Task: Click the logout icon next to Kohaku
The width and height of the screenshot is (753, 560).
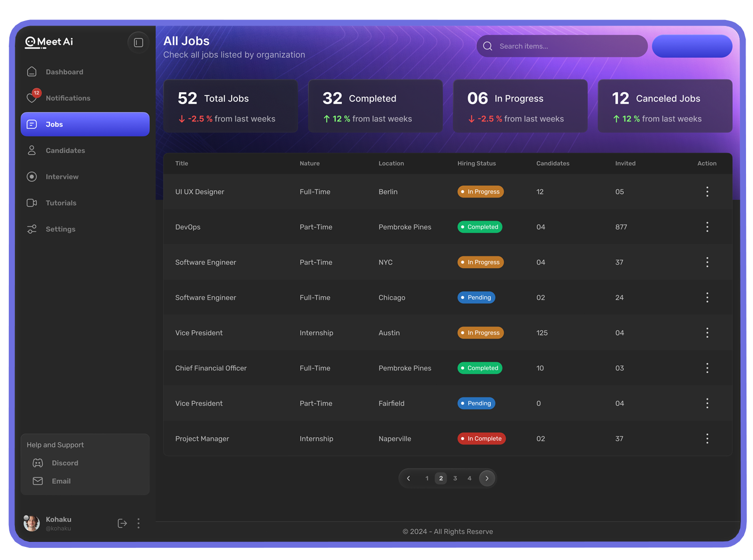Action: pos(122,523)
